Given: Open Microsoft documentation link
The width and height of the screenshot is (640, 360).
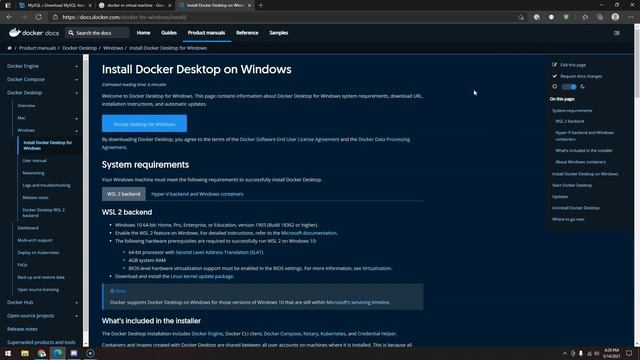Looking at the screenshot, I should (x=309, y=233).
